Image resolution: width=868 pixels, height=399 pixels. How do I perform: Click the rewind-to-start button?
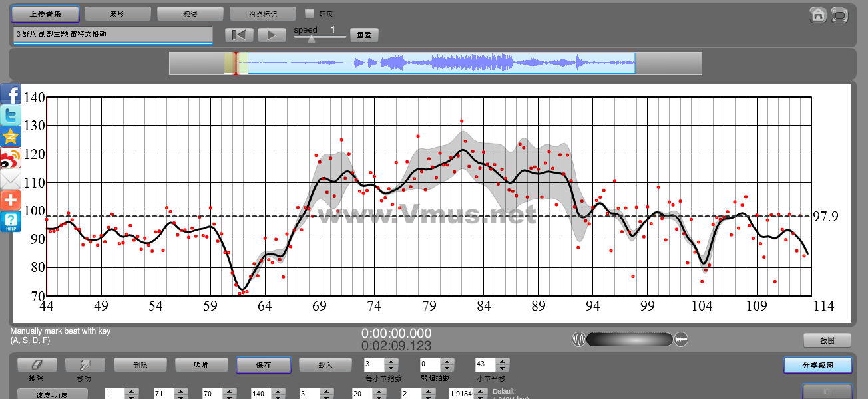(239, 35)
